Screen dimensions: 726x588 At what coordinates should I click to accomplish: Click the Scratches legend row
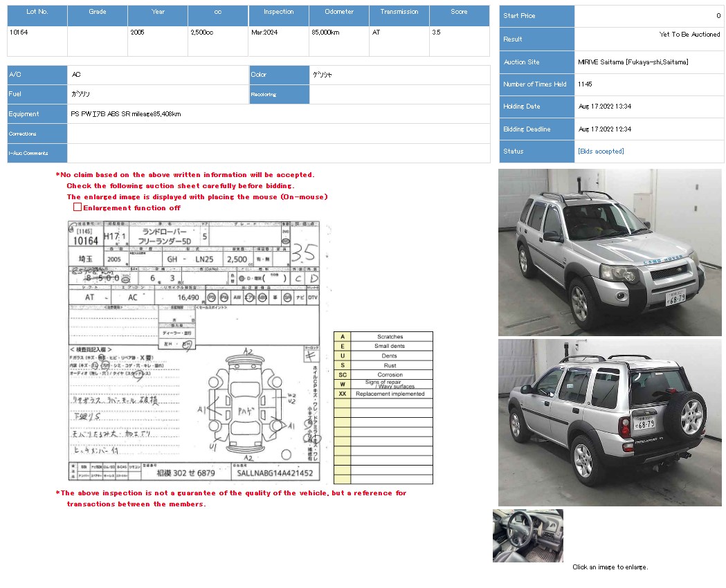click(x=383, y=337)
